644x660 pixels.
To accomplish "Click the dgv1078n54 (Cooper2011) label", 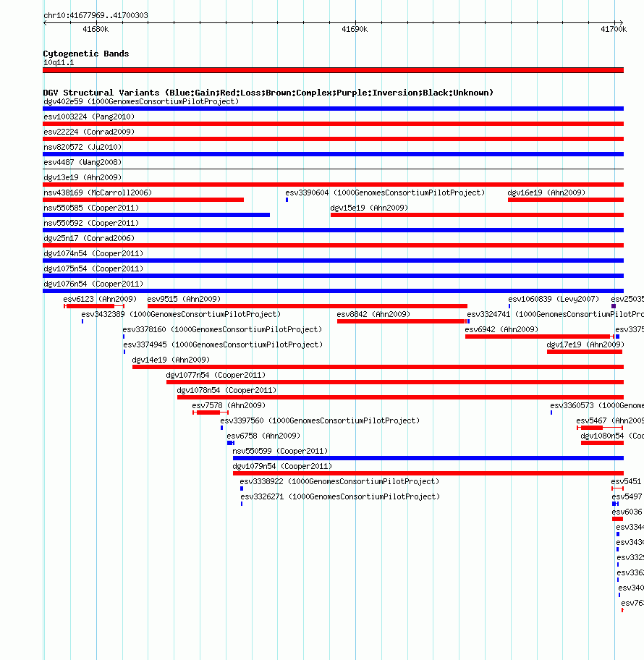I will coord(227,390).
